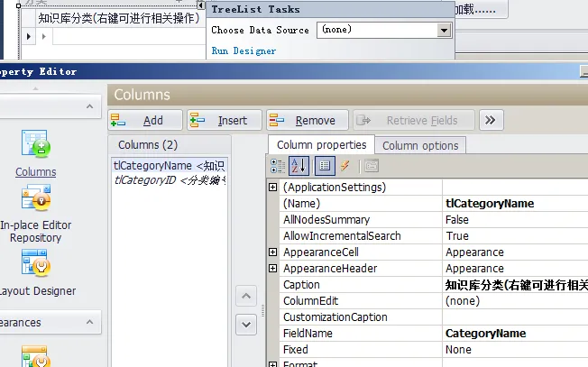Screen dimensions: 588x367
Task: Select tlCategoryID in the columns list
Action: pyautogui.click(x=169, y=180)
